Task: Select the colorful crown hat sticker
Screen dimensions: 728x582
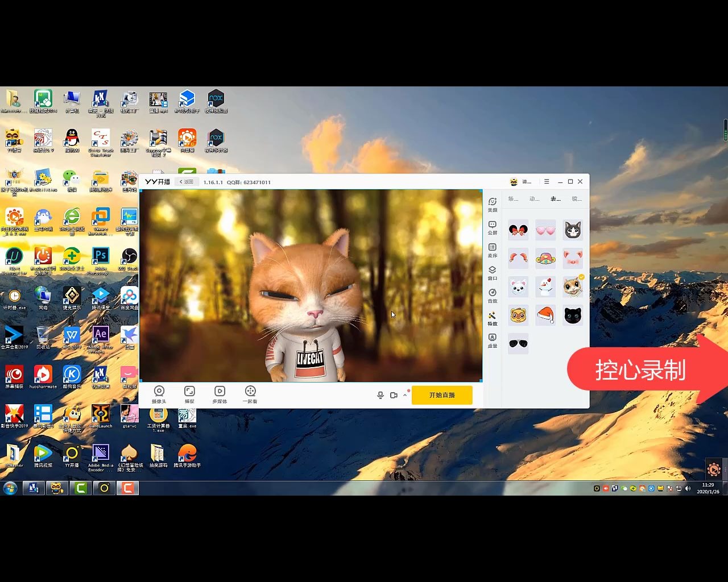Action: point(545,259)
